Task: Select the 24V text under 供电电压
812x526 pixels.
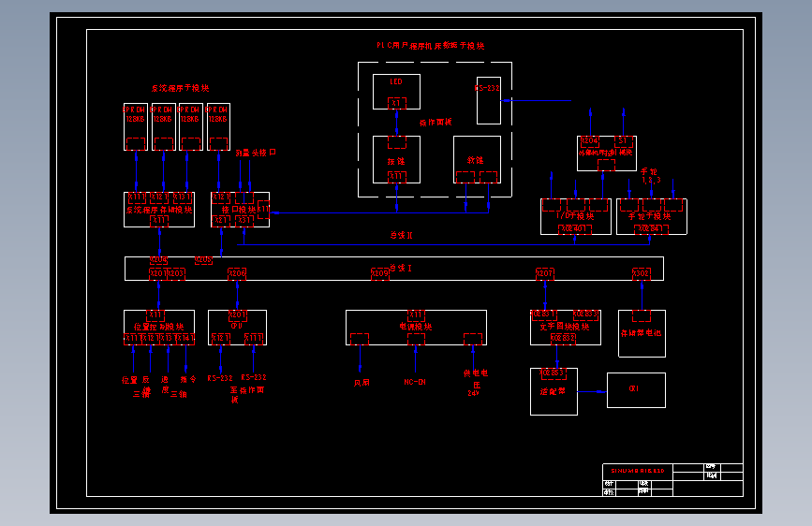Action: pos(473,393)
